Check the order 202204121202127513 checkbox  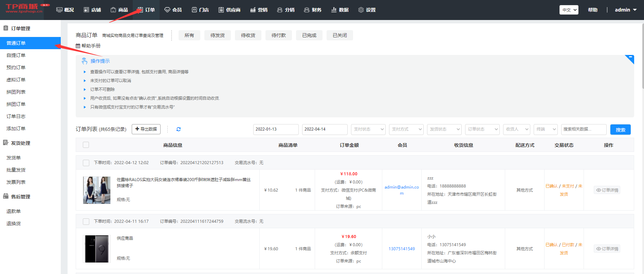(x=86, y=163)
